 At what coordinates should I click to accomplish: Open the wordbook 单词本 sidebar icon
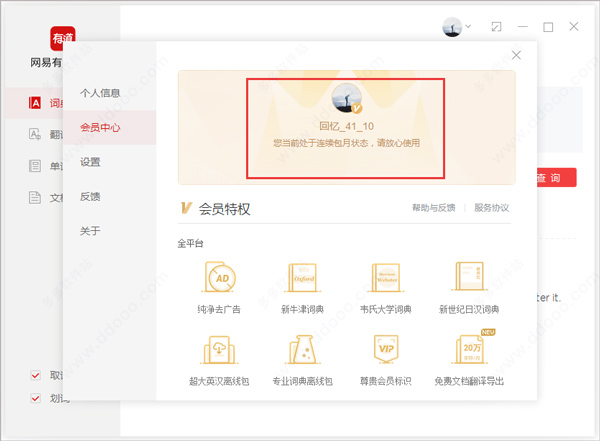(x=35, y=166)
